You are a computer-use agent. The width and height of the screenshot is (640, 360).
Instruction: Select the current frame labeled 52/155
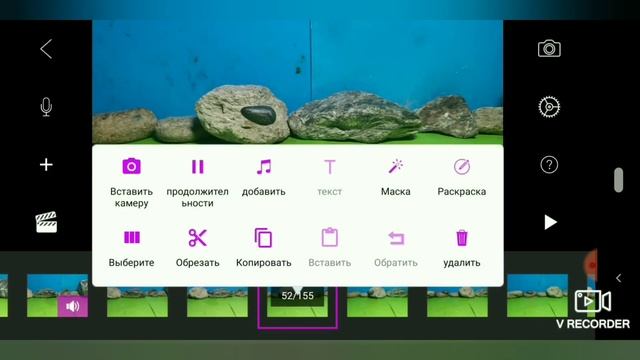(298, 301)
